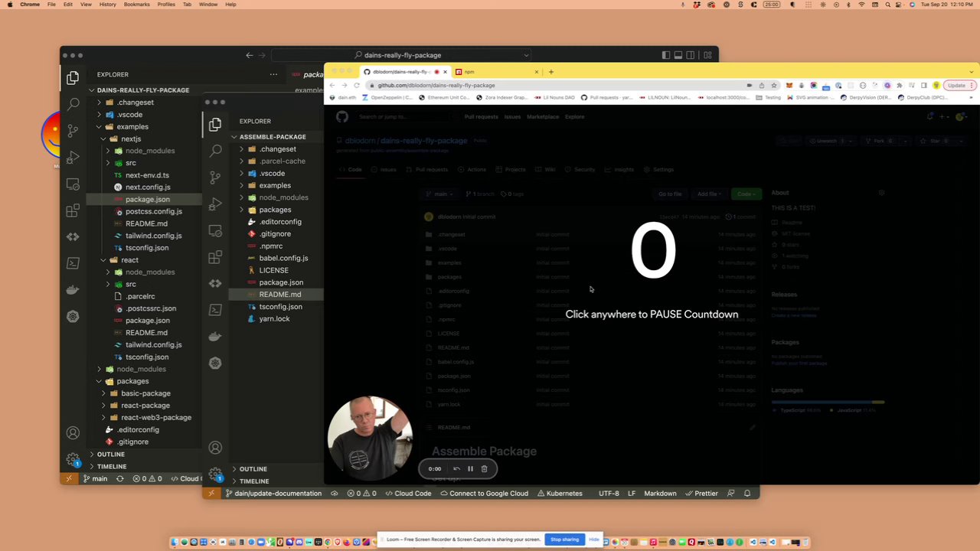The image size is (980, 551).
Task: Open next.config.js in back Explorer
Action: (148, 187)
